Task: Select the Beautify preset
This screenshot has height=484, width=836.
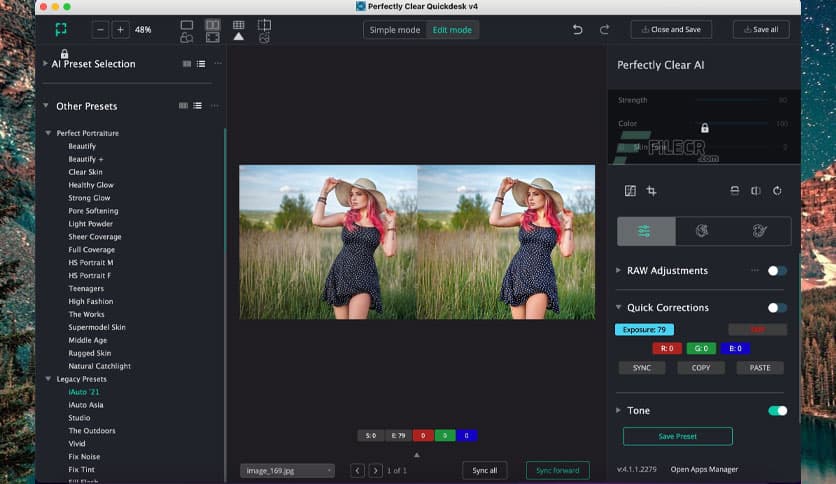Action: click(82, 146)
